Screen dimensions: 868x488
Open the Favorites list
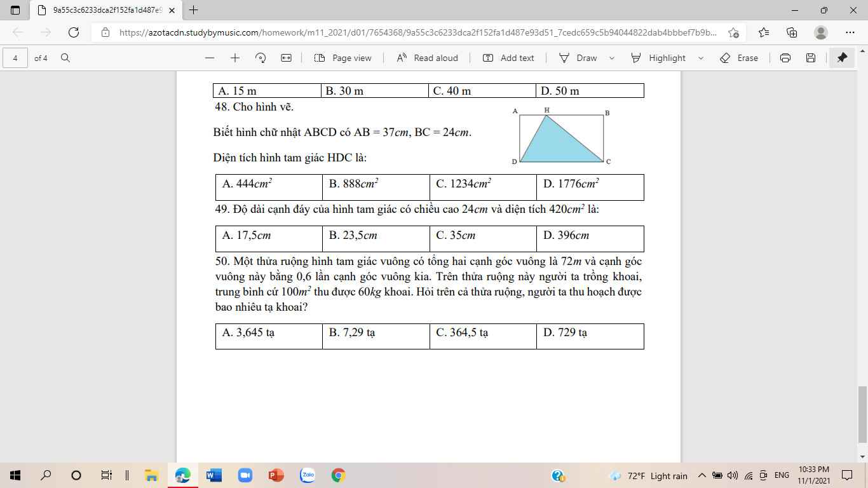pos(764,32)
